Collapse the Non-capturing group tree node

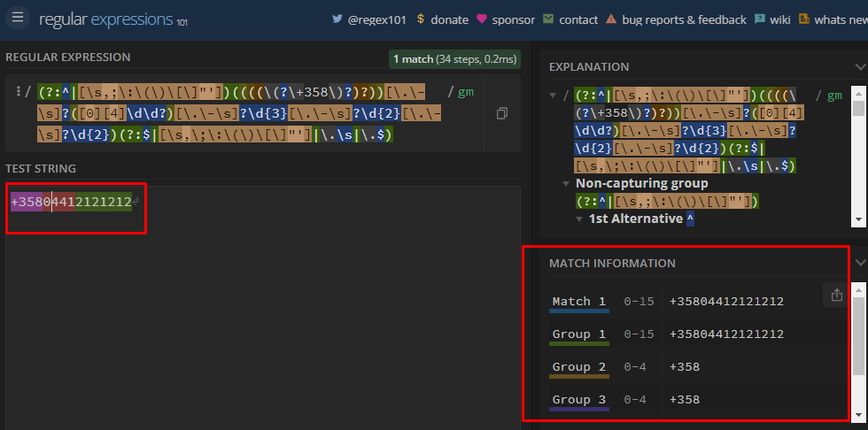(x=566, y=183)
